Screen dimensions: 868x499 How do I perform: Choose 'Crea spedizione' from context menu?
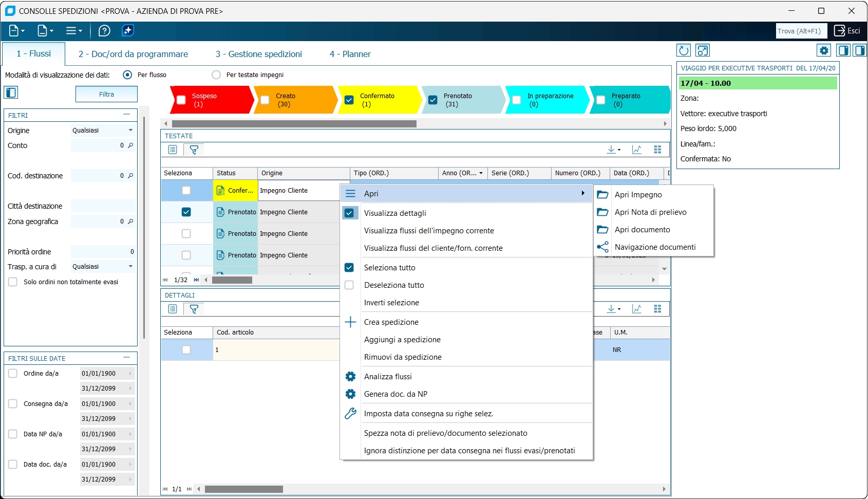point(391,322)
